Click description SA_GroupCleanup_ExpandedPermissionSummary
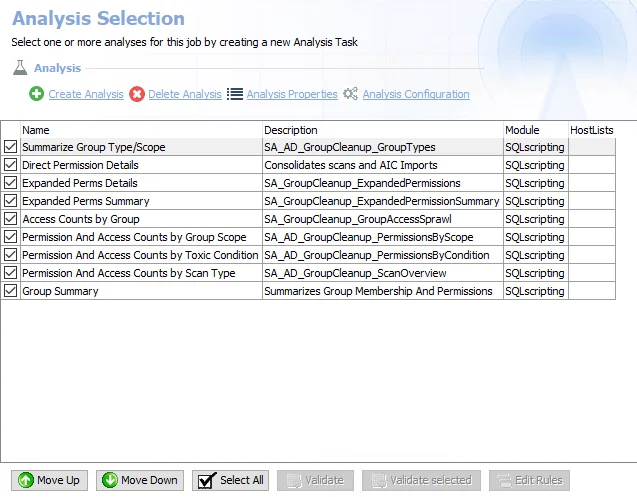637x497 pixels. [381, 201]
